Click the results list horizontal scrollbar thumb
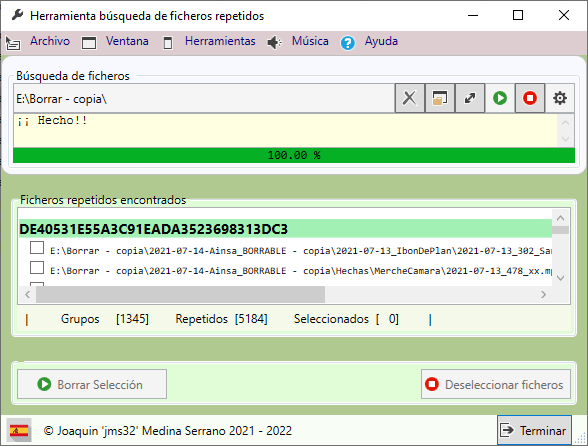Viewport: 588px width, 446px height. (x=180, y=294)
